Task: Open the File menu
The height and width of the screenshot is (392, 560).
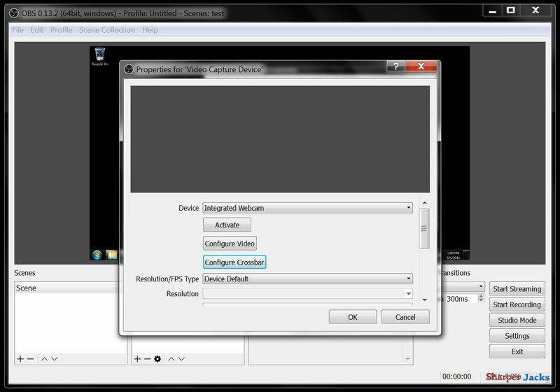Action: [18, 30]
